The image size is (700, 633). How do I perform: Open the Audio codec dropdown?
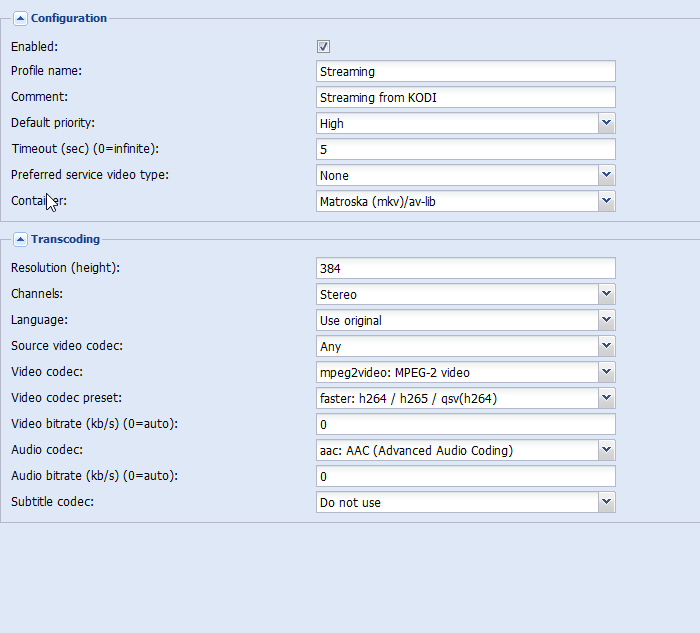point(606,450)
